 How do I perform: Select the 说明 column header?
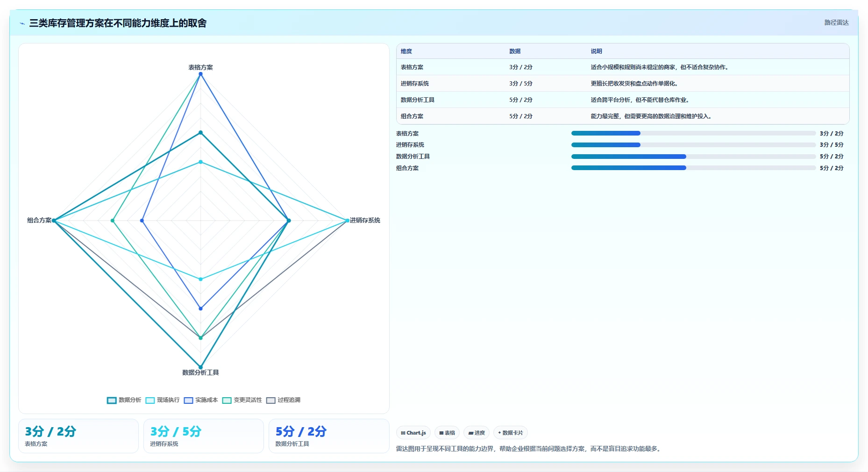tap(596, 51)
